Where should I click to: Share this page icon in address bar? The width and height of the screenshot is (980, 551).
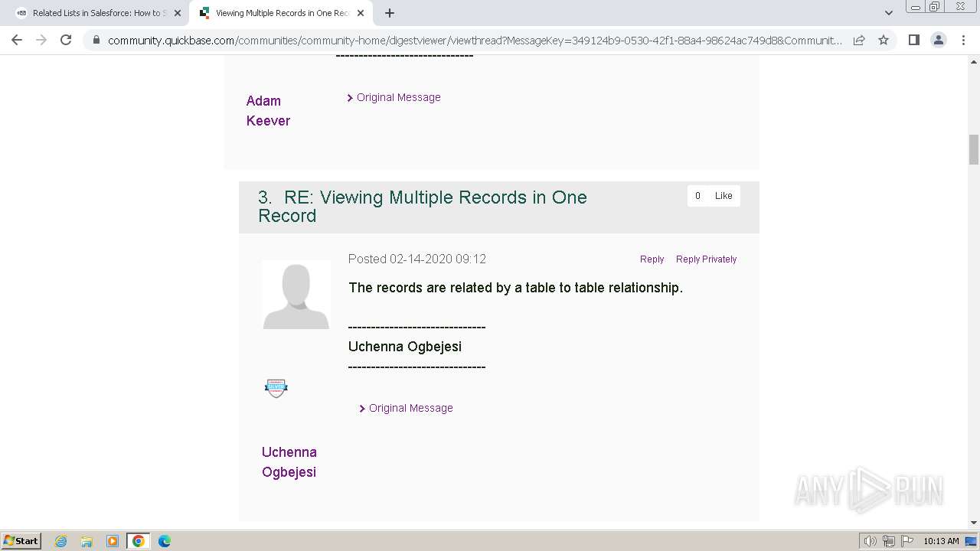[859, 40]
